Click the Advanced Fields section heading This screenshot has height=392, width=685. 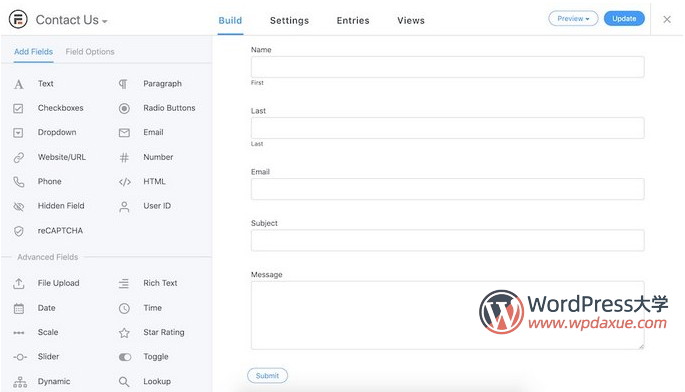coord(48,257)
